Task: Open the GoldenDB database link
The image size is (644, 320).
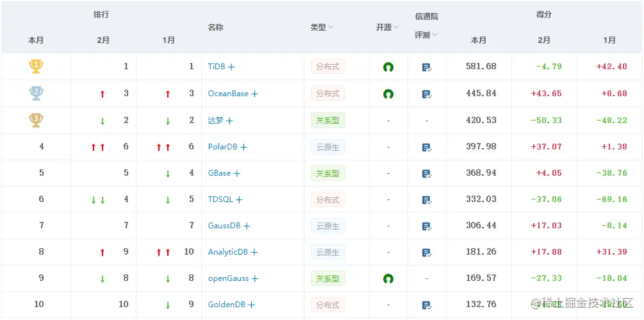Action: pyautogui.click(x=227, y=305)
